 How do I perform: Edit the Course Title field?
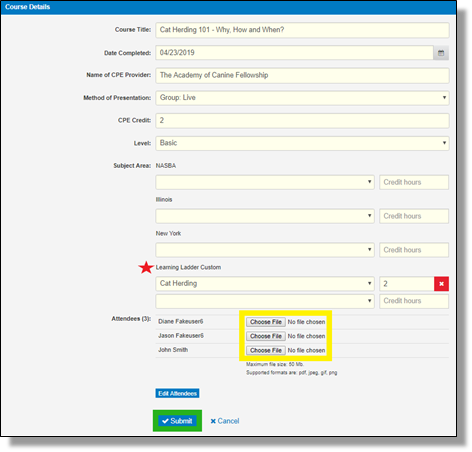click(302, 30)
